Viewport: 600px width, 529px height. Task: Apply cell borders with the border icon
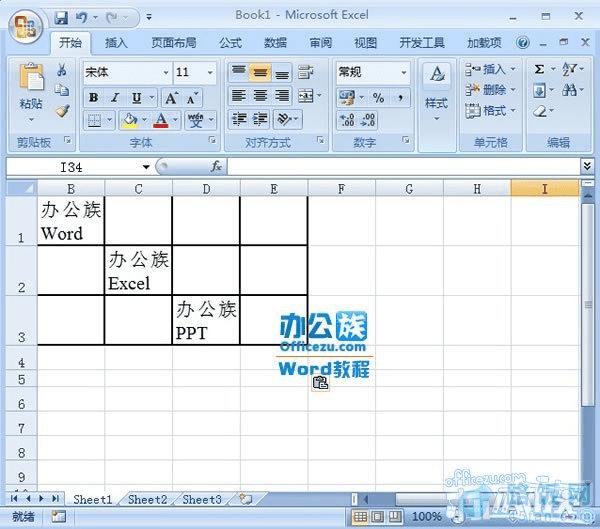tap(95, 121)
